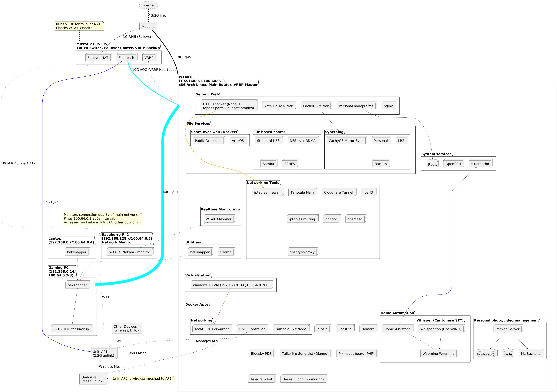557x392 pixels.
Task: Select the Telegram bot node
Action: (x=262, y=379)
